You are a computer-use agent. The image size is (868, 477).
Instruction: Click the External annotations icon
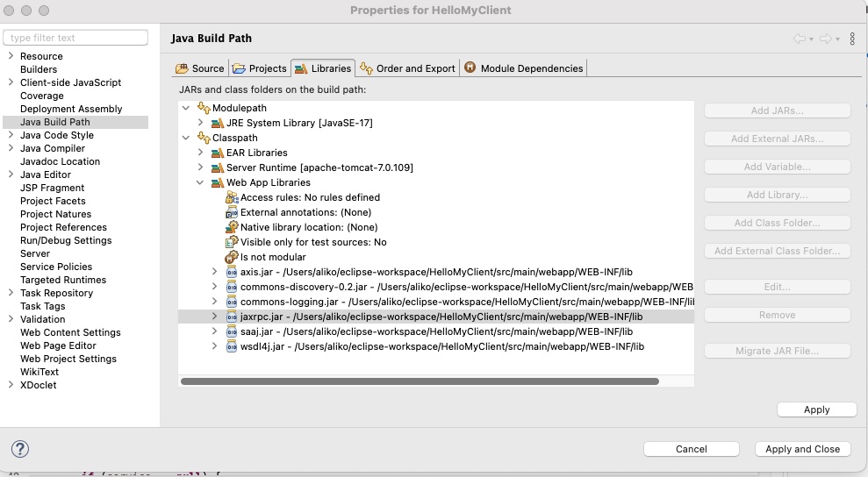click(x=232, y=212)
